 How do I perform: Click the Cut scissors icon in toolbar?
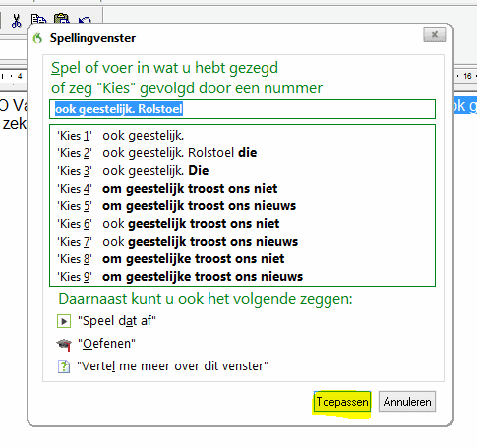pyautogui.click(x=16, y=21)
